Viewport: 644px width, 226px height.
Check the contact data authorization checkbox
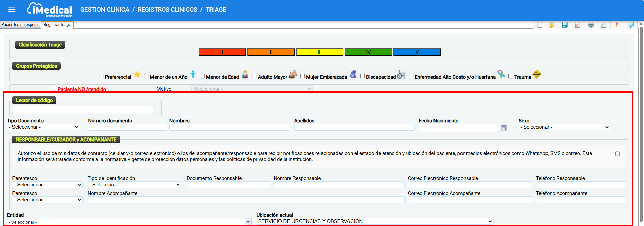(617, 154)
